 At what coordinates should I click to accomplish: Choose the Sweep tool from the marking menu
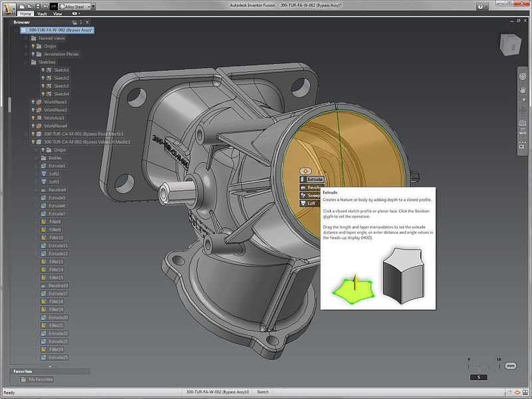pyautogui.click(x=311, y=196)
